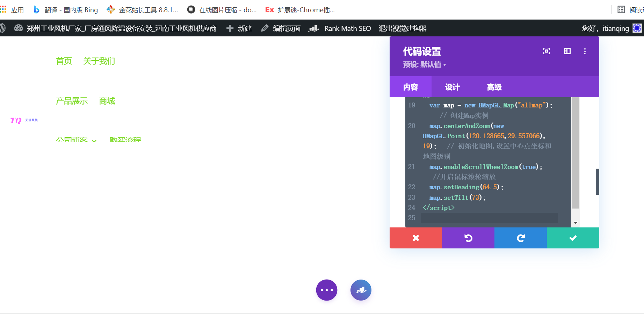
Task: Click 您好, itianqing account greeting
Action: [606, 28]
